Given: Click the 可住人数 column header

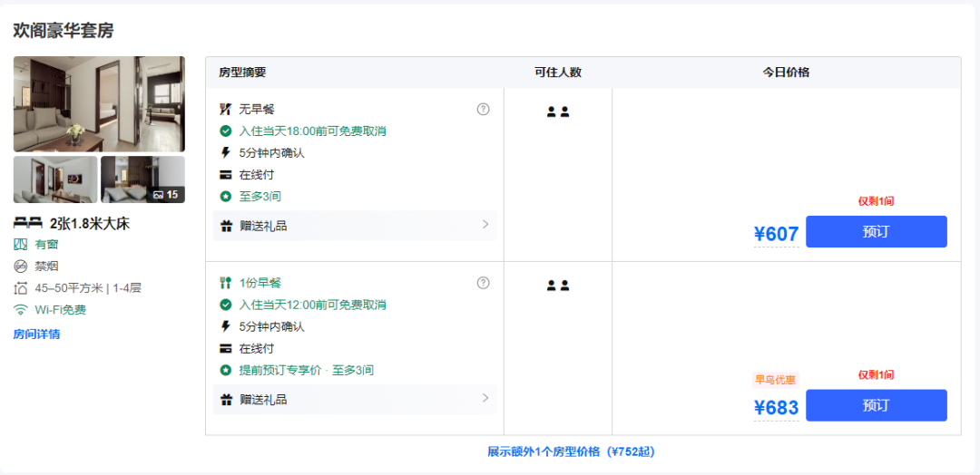Looking at the screenshot, I should click(558, 73).
